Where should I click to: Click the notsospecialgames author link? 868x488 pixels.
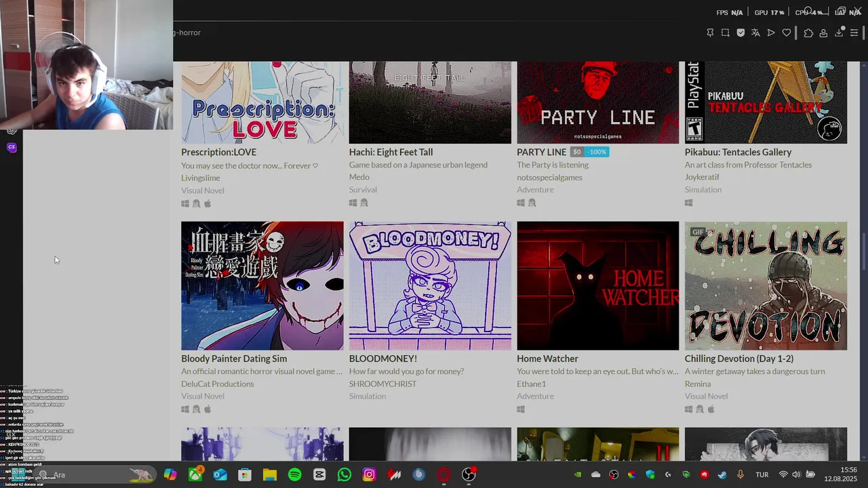pyautogui.click(x=549, y=177)
